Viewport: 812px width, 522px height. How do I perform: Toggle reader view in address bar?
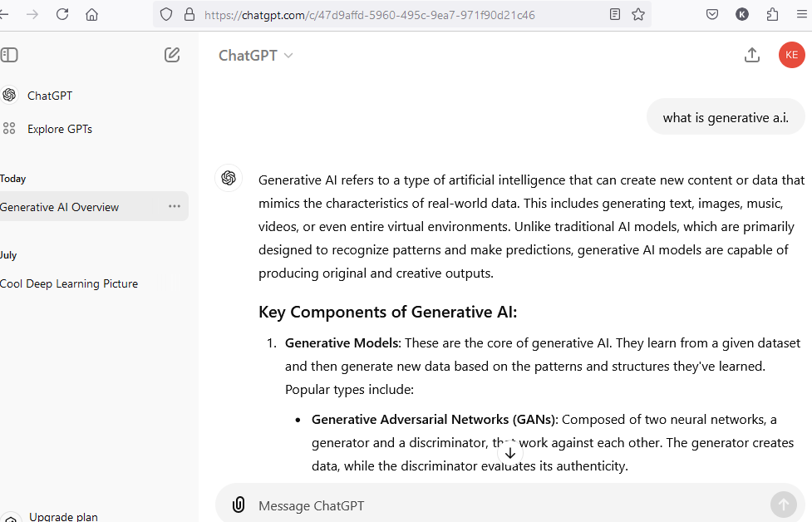(x=615, y=14)
